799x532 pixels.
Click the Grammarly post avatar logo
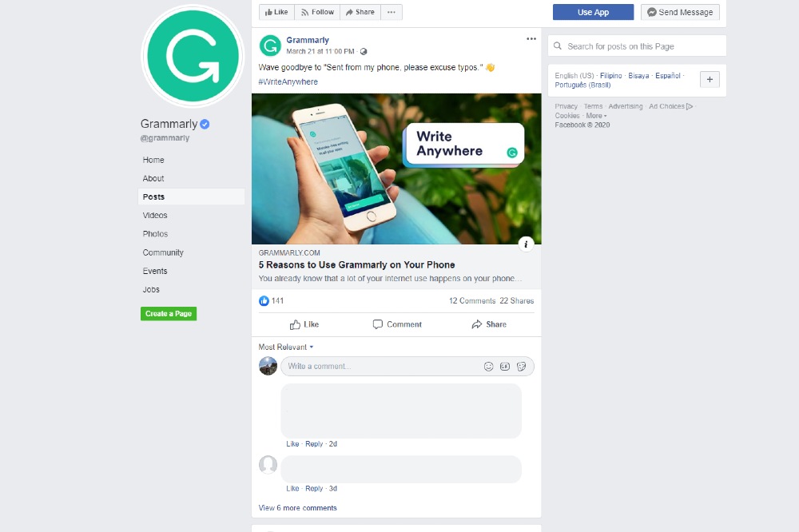pyautogui.click(x=270, y=46)
